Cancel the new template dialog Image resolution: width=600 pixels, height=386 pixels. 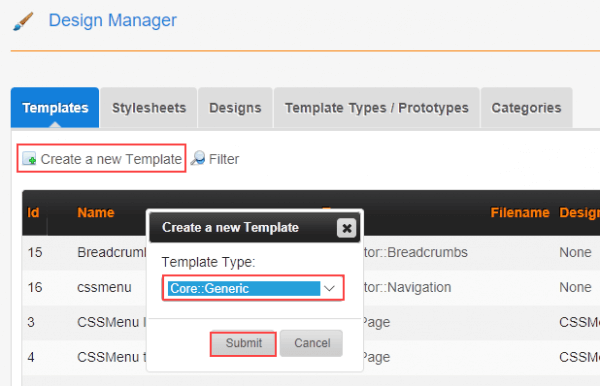click(x=311, y=343)
